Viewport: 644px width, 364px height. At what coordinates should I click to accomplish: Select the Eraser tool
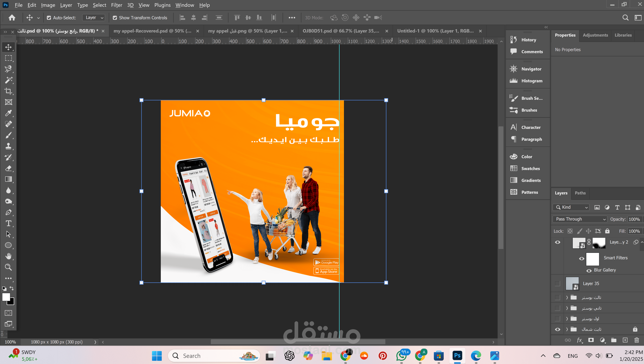point(8,168)
